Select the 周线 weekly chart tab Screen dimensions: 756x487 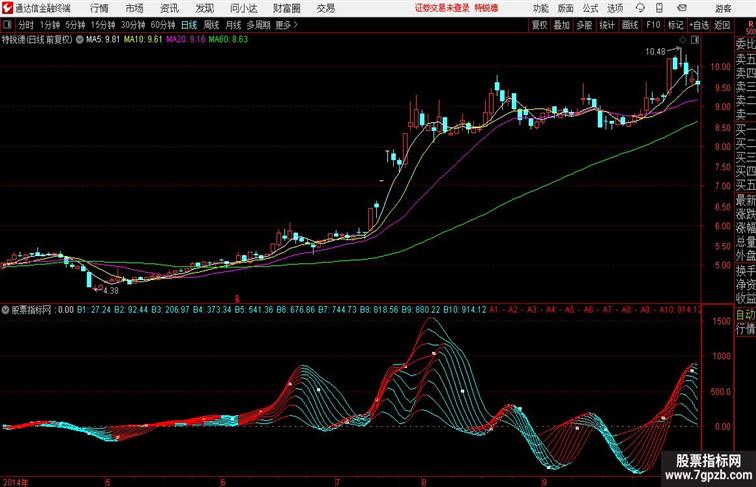(x=211, y=25)
